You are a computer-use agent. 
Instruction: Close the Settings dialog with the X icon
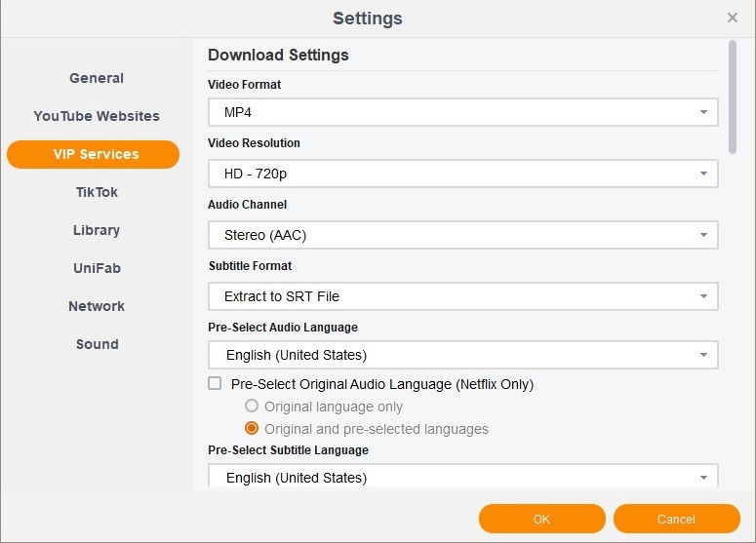[x=732, y=18]
